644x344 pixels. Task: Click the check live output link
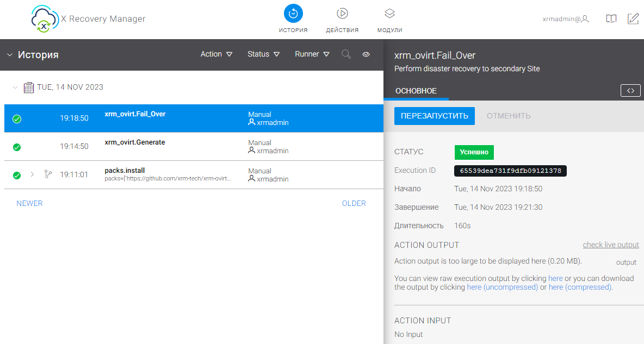[610, 245]
